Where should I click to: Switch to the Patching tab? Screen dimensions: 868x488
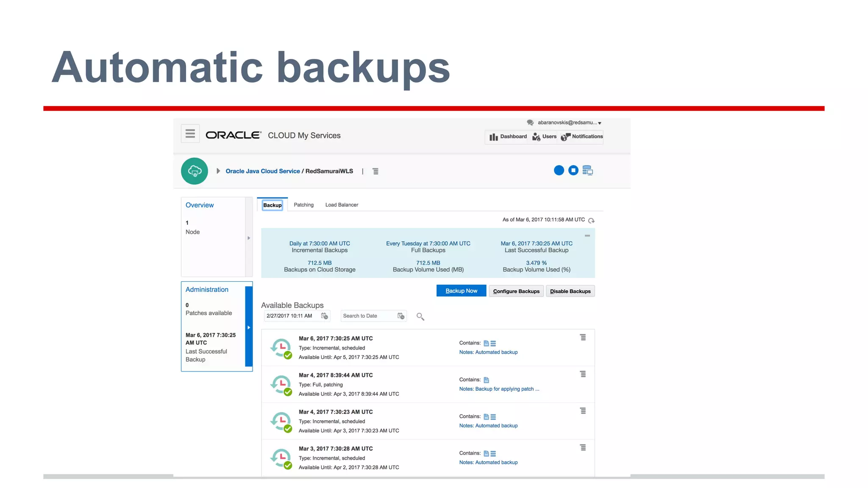(303, 205)
